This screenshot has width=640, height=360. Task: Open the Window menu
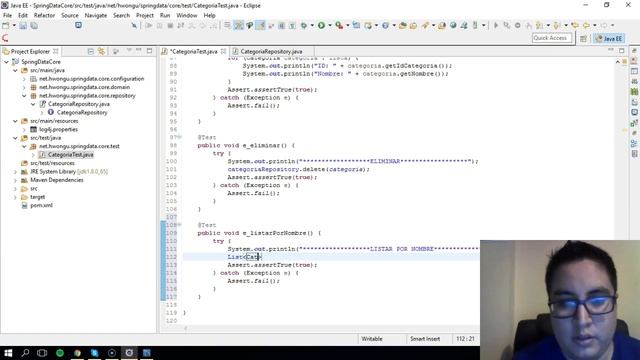pos(187,15)
